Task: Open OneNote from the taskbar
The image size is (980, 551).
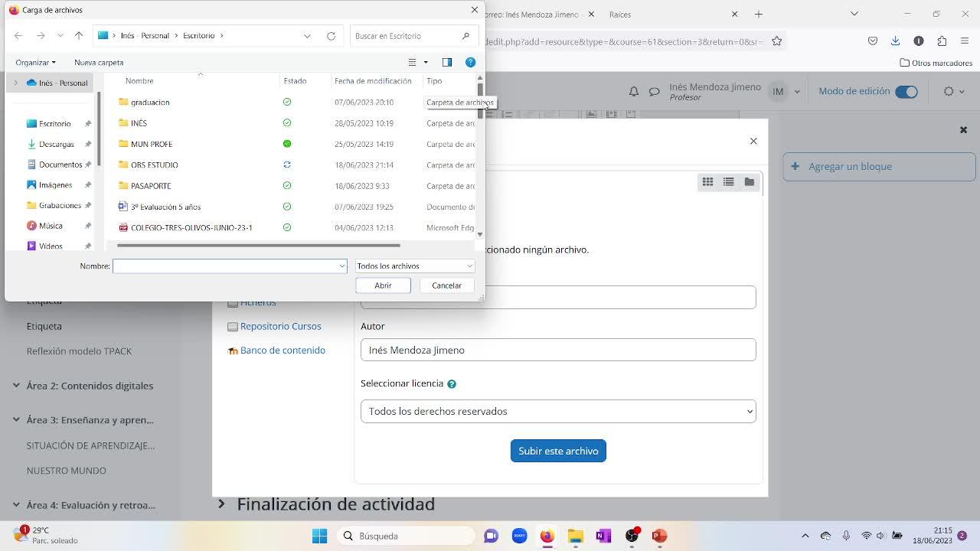Action: coord(603,536)
